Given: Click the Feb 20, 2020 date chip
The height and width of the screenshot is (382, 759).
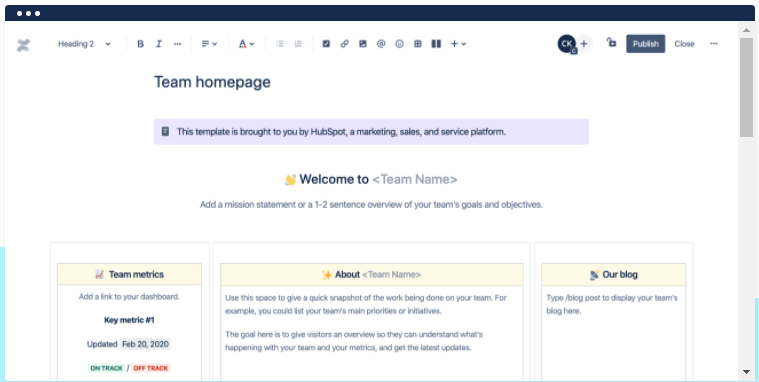Looking at the screenshot, I should pyautogui.click(x=145, y=344).
